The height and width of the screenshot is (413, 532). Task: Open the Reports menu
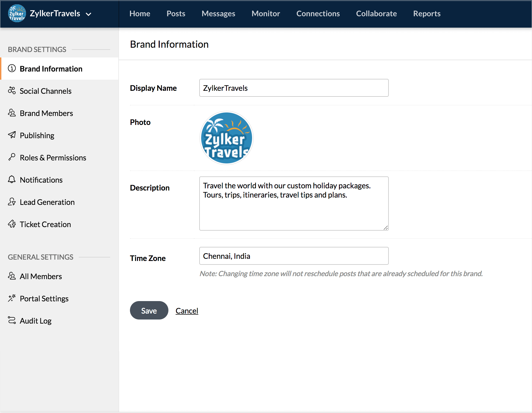[427, 14]
